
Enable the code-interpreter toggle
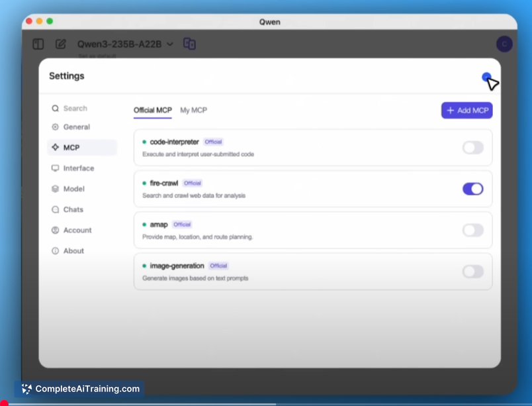(x=473, y=148)
